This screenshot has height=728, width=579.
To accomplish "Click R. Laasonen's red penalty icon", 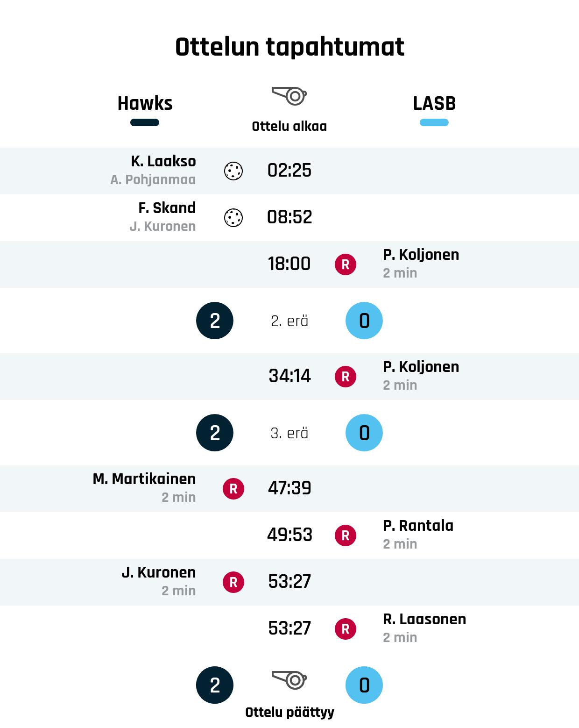I will [346, 629].
